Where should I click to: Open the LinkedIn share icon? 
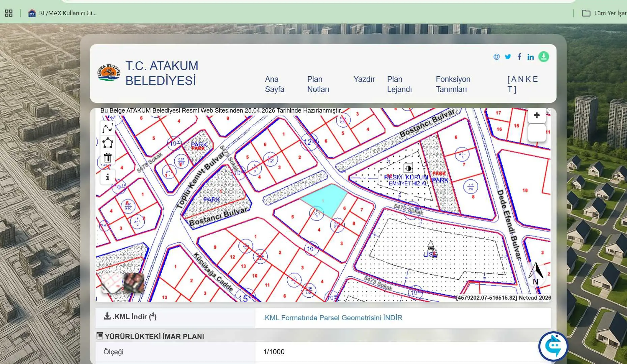pyautogui.click(x=531, y=57)
